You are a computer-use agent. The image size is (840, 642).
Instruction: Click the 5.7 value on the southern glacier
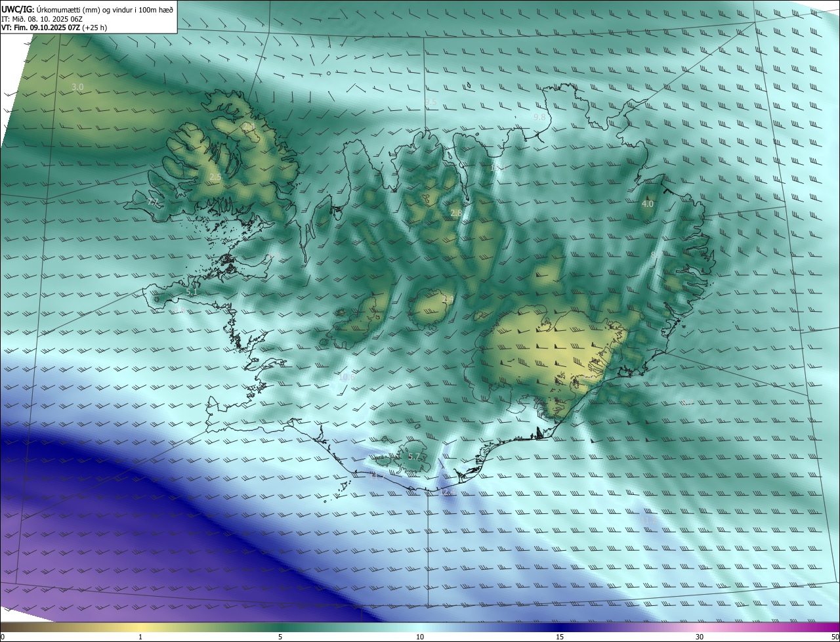pyautogui.click(x=414, y=456)
